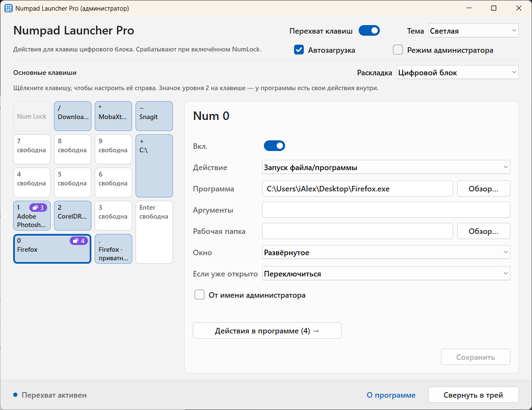Select the / key assigned to Downloads
This screenshot has height=410, width=532.
73,116
